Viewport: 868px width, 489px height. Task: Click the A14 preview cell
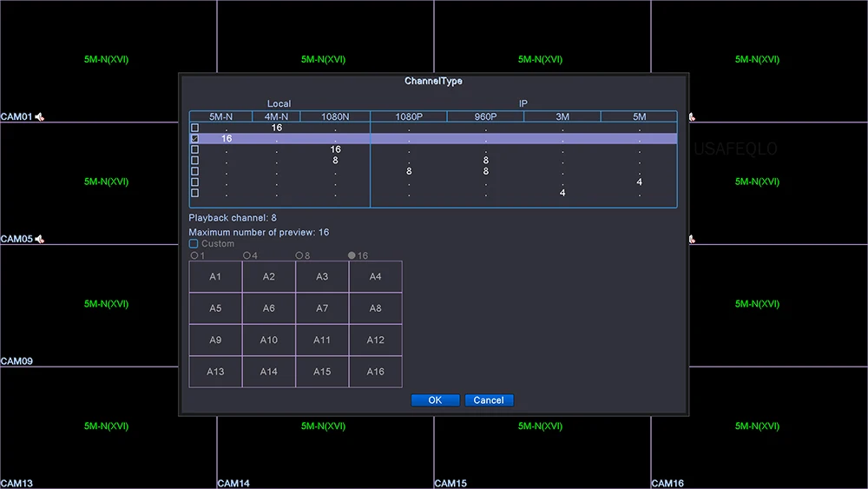(268, 372)
